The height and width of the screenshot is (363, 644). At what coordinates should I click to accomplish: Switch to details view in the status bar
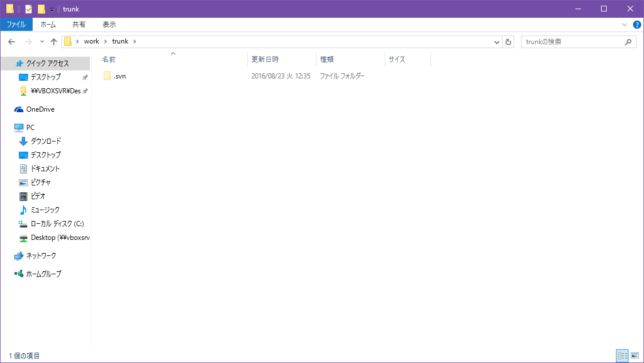click(623, 356)
